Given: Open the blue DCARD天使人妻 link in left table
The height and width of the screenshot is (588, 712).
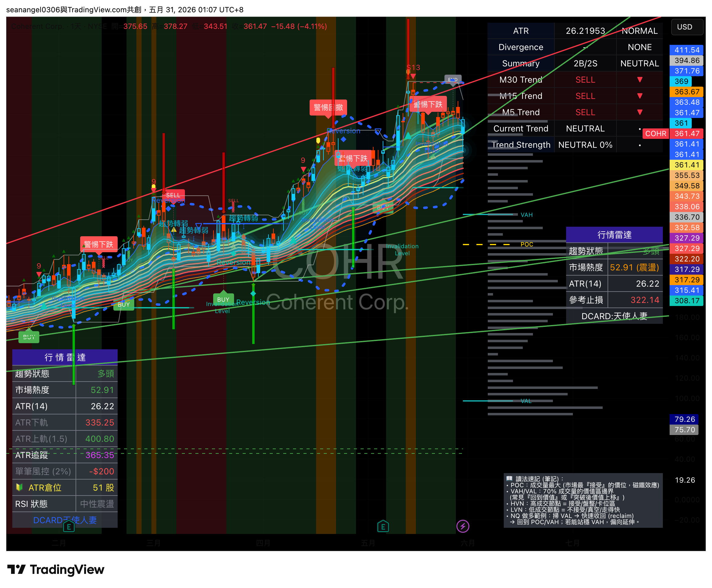Looking at the screenshot, I should [65, 520].
